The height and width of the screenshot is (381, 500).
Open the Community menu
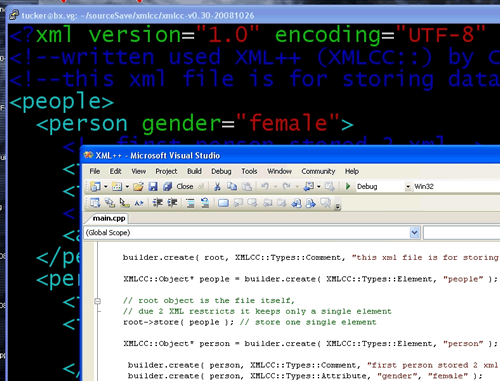[318, 171]
